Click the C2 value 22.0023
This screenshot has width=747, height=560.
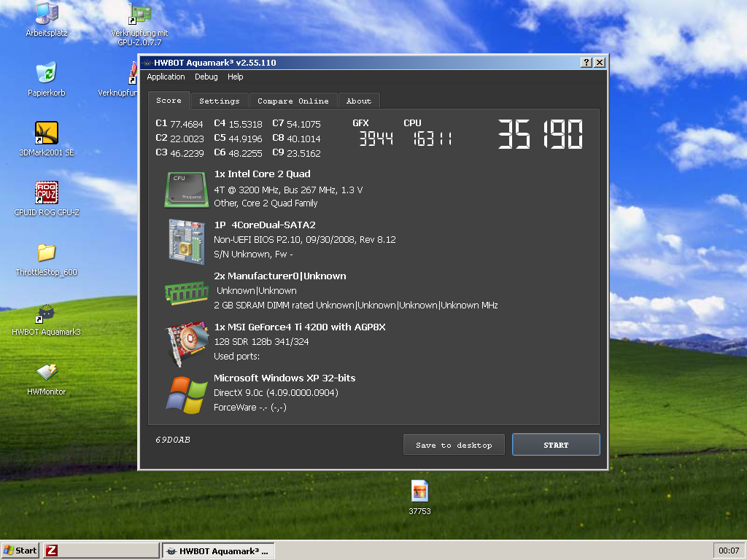pyautogui.click(x=187, y=139)
